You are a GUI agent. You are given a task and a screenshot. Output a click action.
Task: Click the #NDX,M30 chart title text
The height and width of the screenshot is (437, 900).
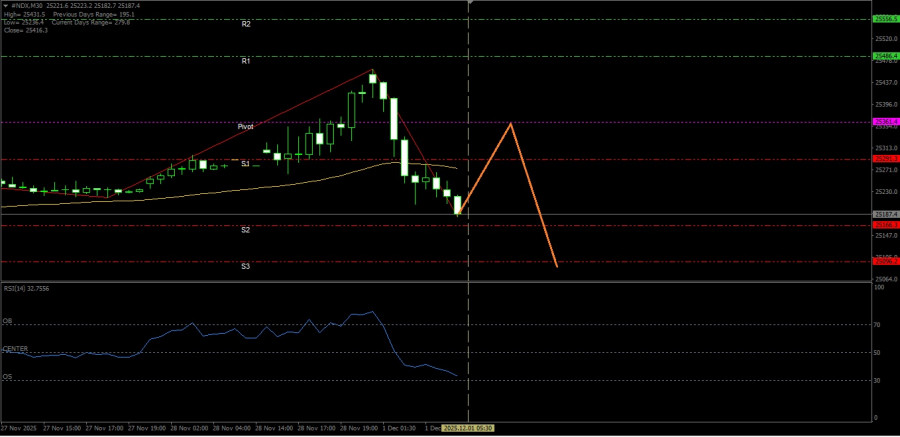(28, 5)
